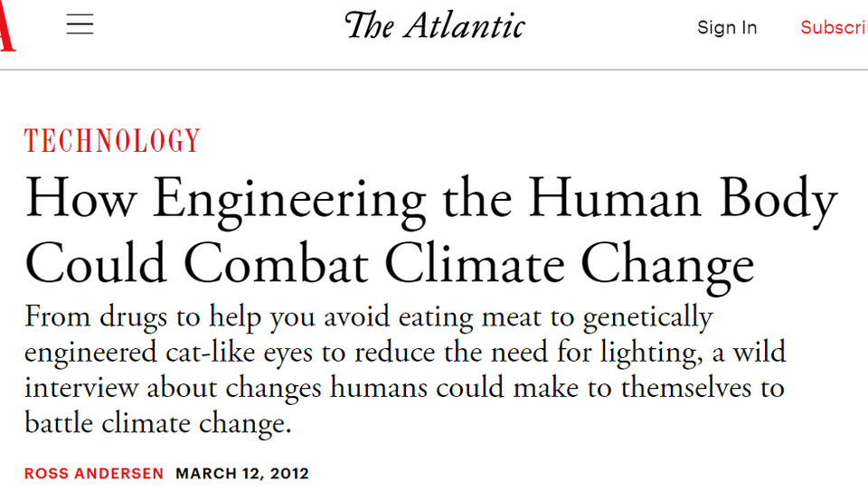Click the word 'Human' in the headline
Screen dimensions: 868x500
click(616, 199)
